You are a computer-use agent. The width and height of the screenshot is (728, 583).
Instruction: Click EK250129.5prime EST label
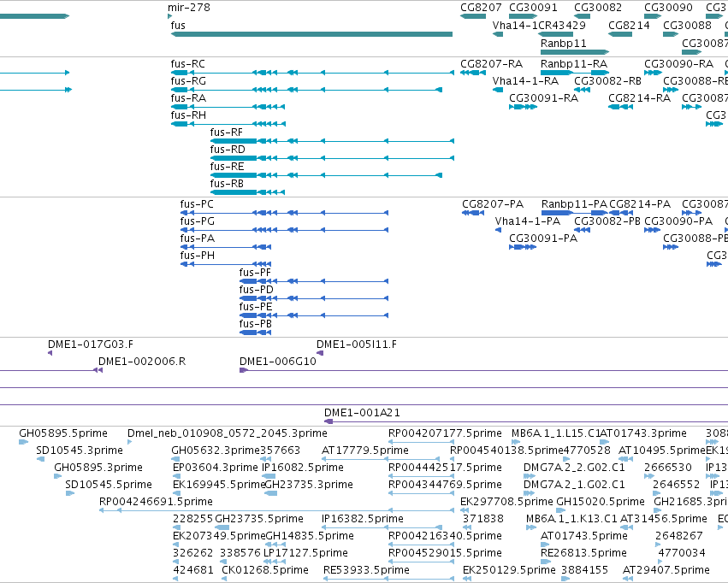coord(509,570)
